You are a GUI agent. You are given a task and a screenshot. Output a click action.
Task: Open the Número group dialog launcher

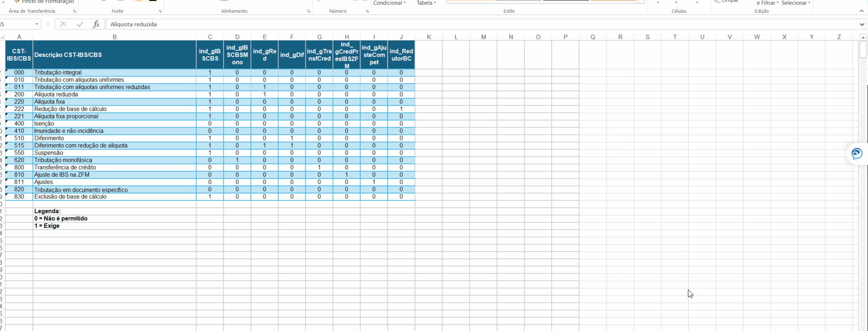[x=367, y=11]
